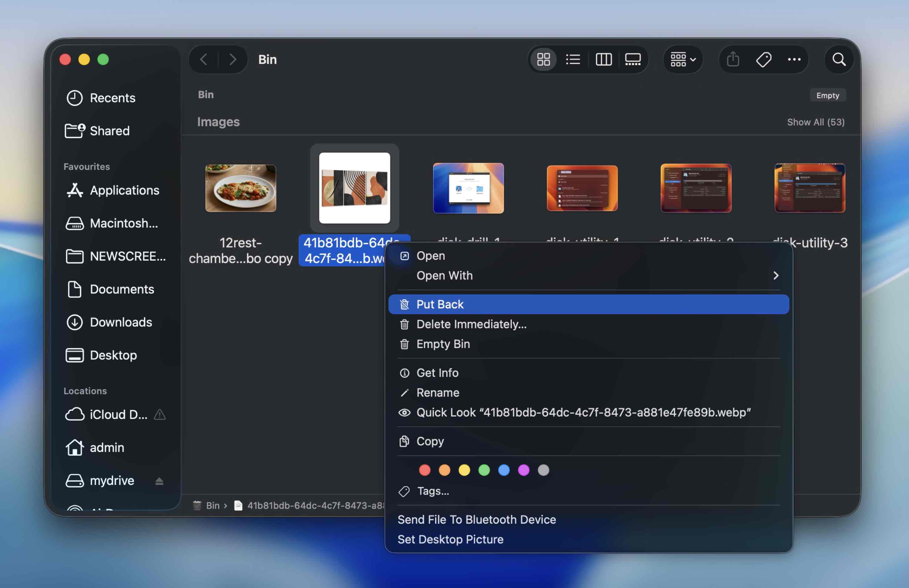Switch to list view mode
The width and height of the screenshot is (909, 588).
point(573,60)
